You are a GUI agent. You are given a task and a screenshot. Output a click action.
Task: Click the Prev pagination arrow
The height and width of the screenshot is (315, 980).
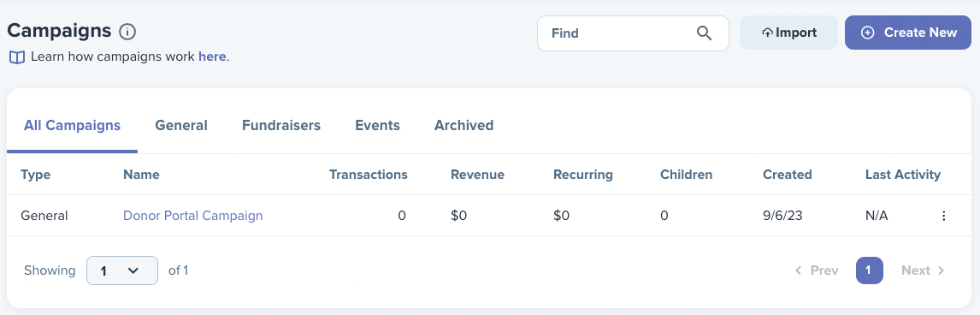pyautogui.click(x=798, y=270)
